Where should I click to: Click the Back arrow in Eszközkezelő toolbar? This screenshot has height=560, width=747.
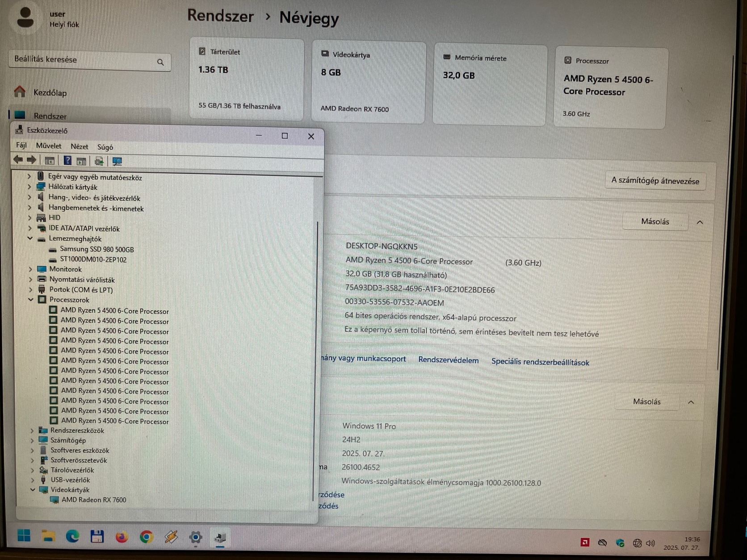click(x=18, y=160)
